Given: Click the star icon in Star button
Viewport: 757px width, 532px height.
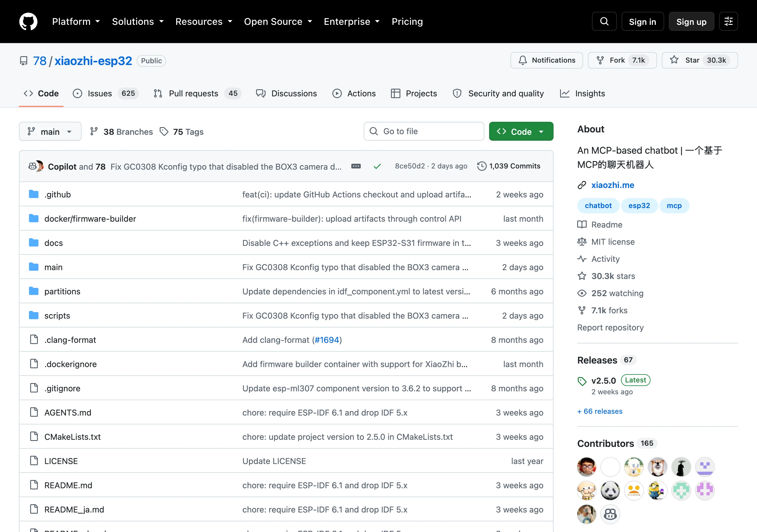Looking at the screenshot, I should tap(674, 60).
